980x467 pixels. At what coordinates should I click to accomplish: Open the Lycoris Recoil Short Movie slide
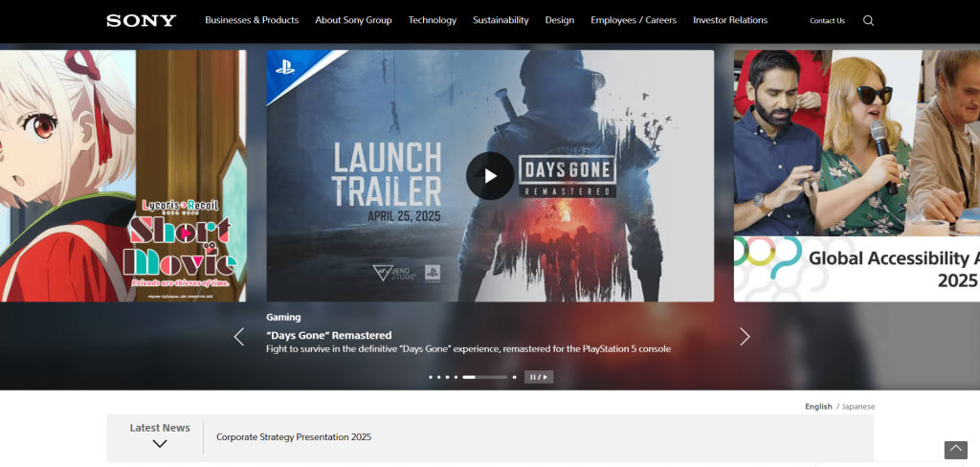point(123,176)
